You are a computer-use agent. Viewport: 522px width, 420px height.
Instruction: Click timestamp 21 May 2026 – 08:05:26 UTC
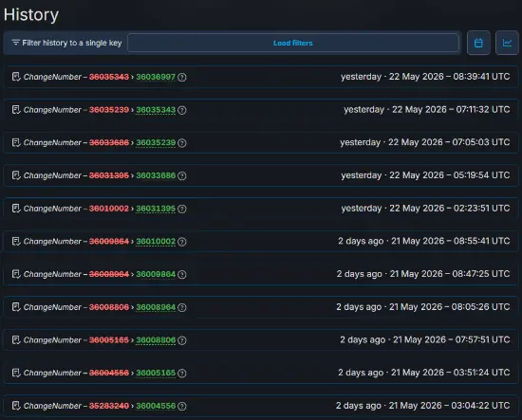[x=450, y=307]
